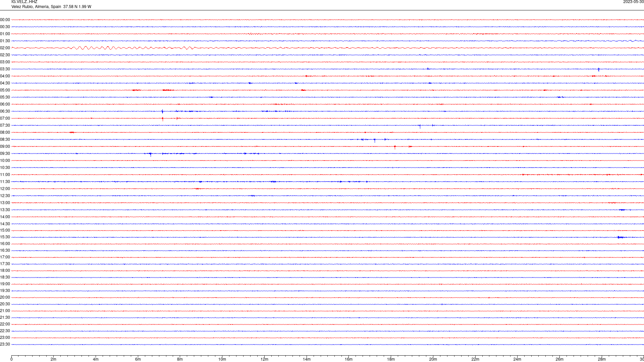644x362 pixels.
Task: Select the 01:30 trace time label
Action: (x=5, y=41)
